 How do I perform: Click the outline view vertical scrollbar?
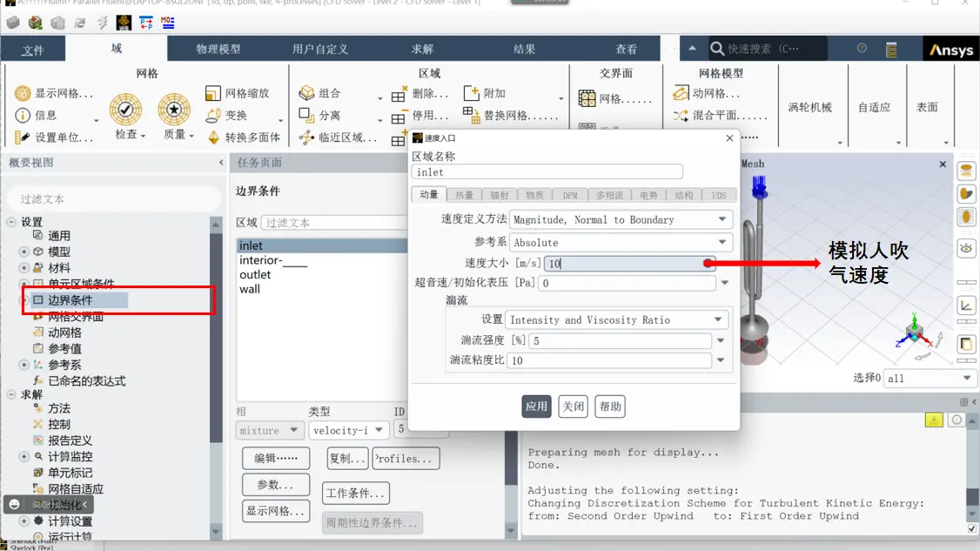click(x=216, y=379)
